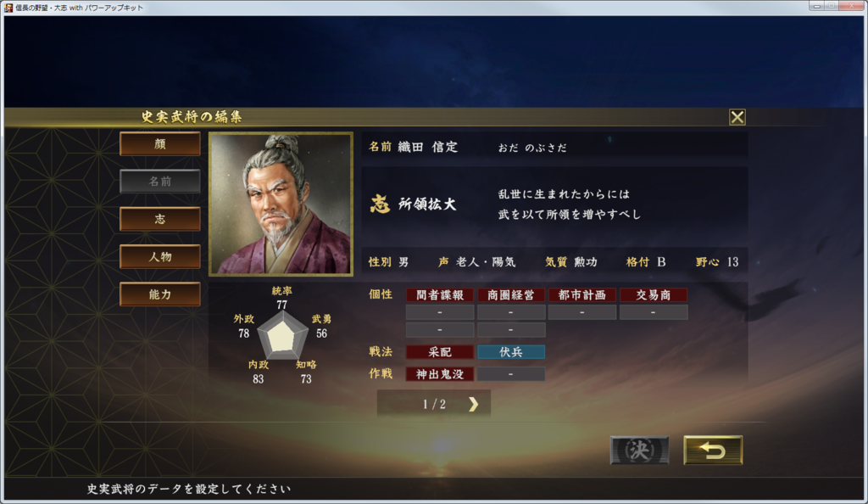Click the greyed-out 名前 name button

pos(160,181)
